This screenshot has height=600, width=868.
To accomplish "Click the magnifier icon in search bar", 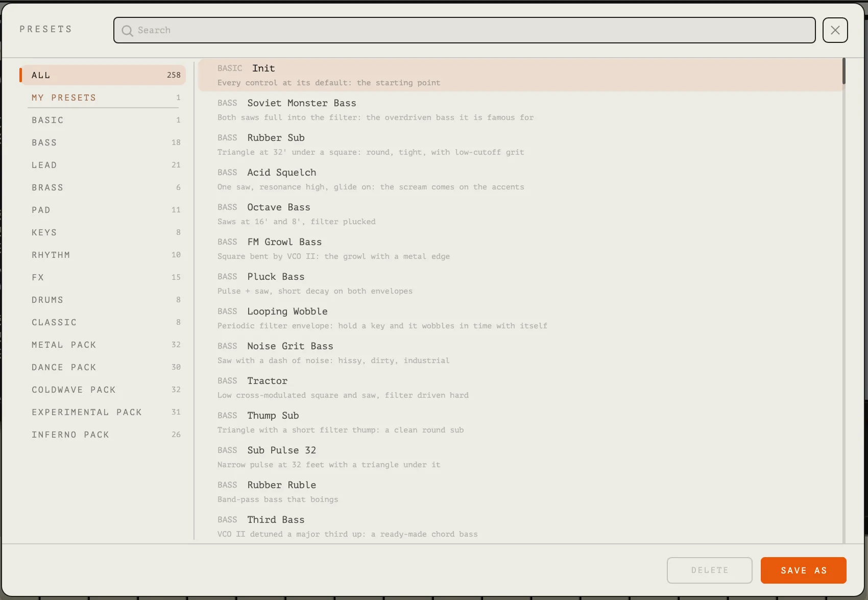I will [127, 31].
